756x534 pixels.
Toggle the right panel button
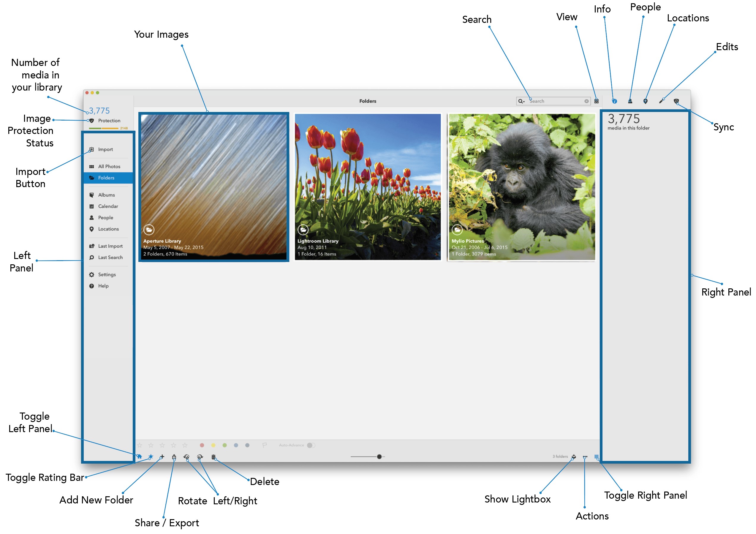596,456
